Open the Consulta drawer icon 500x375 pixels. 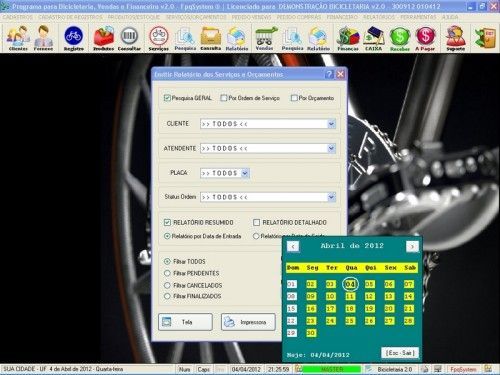click(x=211, y=38)
